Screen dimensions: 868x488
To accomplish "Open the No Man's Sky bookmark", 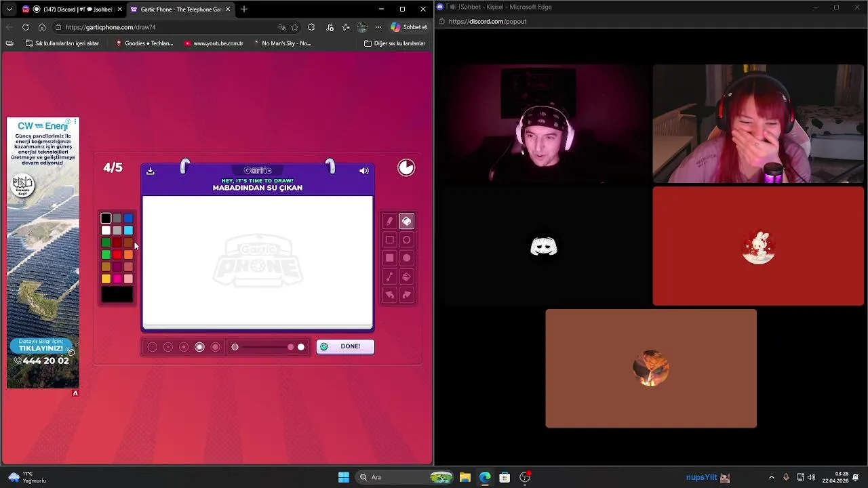I will [x=282, y=43].
